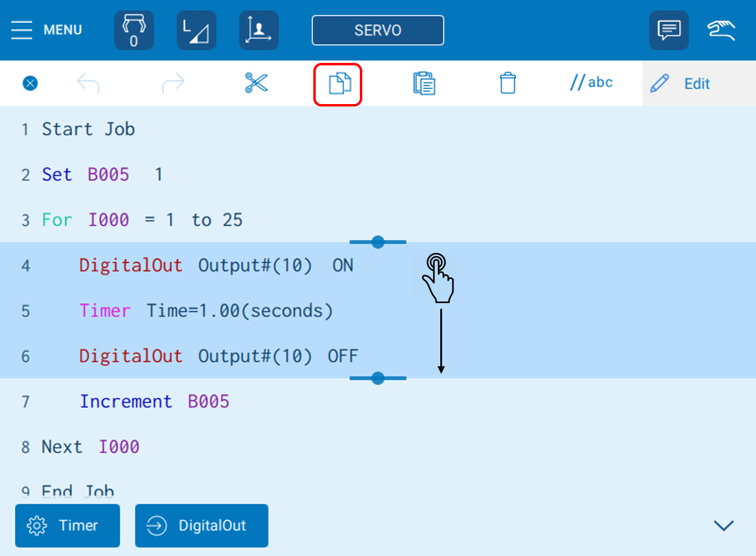Screen dimensions: 756x556
Task: Delete selected lines with trash icon
Action: 508,83
